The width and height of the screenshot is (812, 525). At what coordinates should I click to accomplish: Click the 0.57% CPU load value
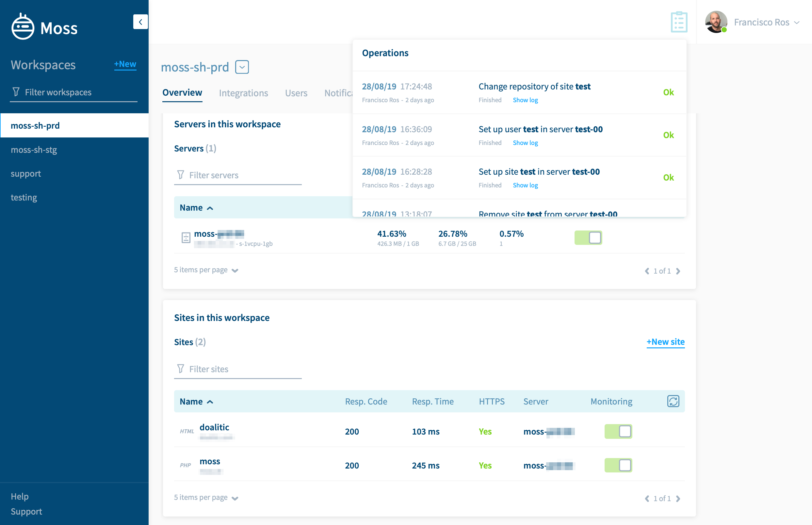click(511, 234)
